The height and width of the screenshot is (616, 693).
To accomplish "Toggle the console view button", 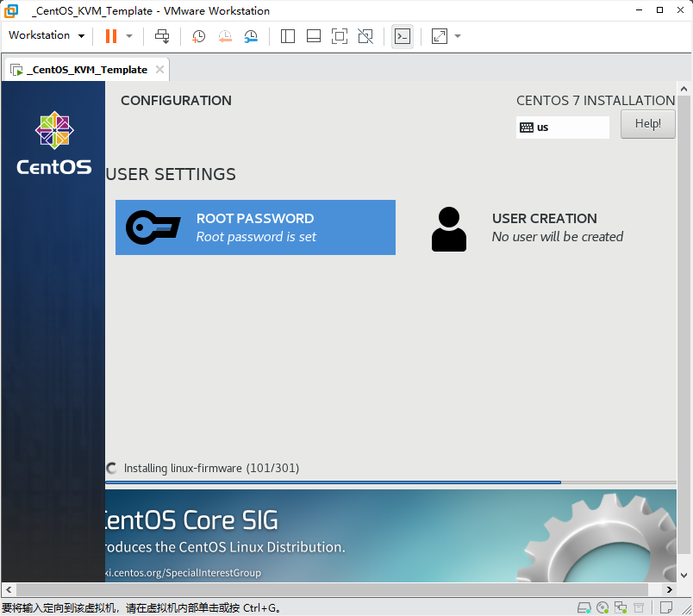I will point(403,36).
